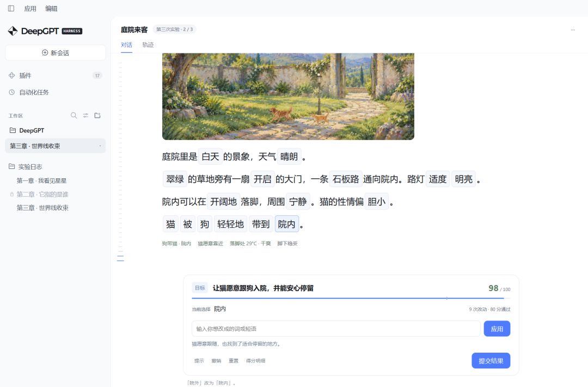Toggle the sidebar panel icon
Image resolution: width=588 pixels, height=387 pixels.
11,8
